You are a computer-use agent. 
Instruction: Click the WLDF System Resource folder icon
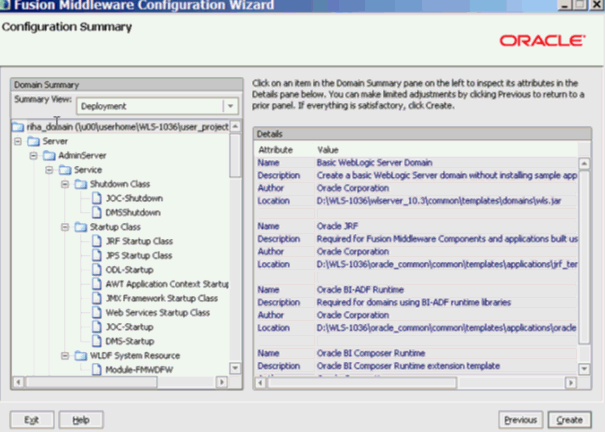[x=81, y=356]
